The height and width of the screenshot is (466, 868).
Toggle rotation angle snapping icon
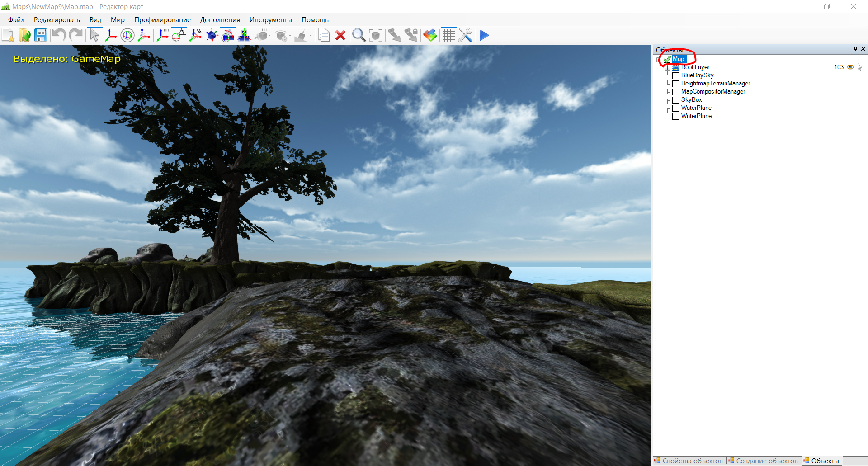179,35
